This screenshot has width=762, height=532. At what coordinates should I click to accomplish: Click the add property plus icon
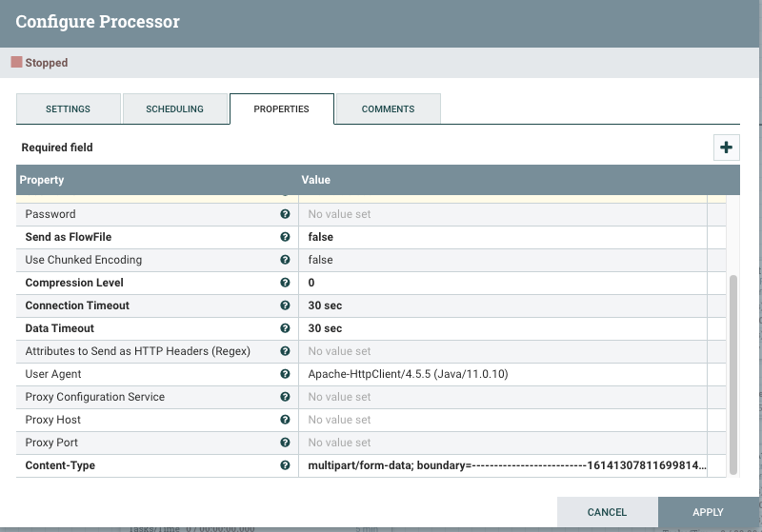pyautogui.click(x=727, y=148)
